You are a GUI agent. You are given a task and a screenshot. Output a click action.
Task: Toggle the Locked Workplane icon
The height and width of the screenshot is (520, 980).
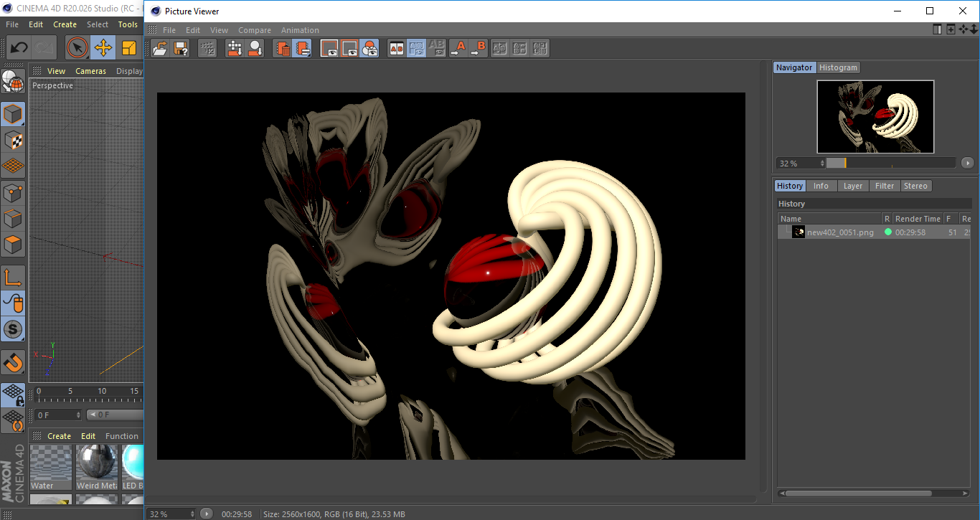tap(13, 394)
